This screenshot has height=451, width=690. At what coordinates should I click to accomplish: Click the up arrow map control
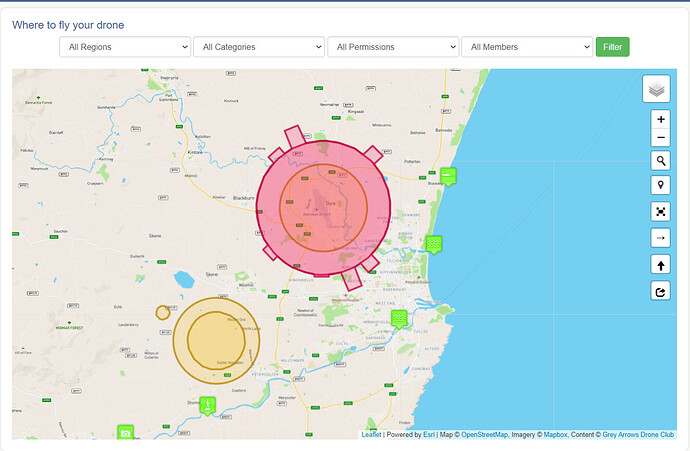(x=660, y=265)
